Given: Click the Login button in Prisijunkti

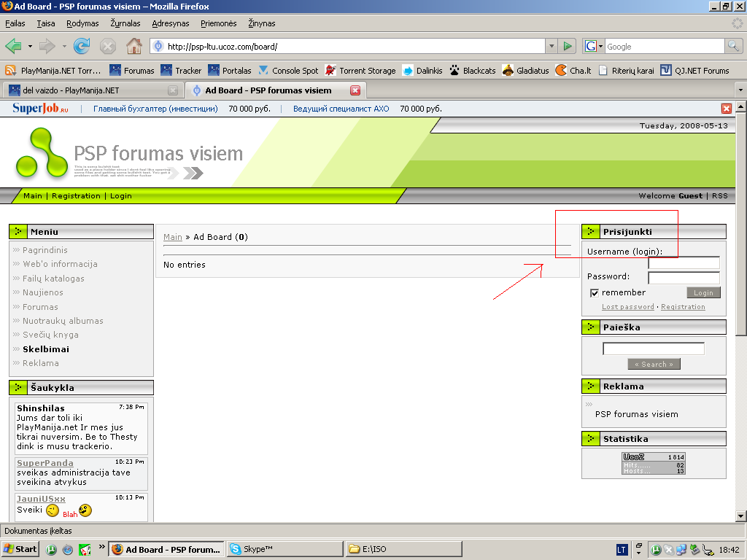Looking at the screenshot, I should point(703,292).
